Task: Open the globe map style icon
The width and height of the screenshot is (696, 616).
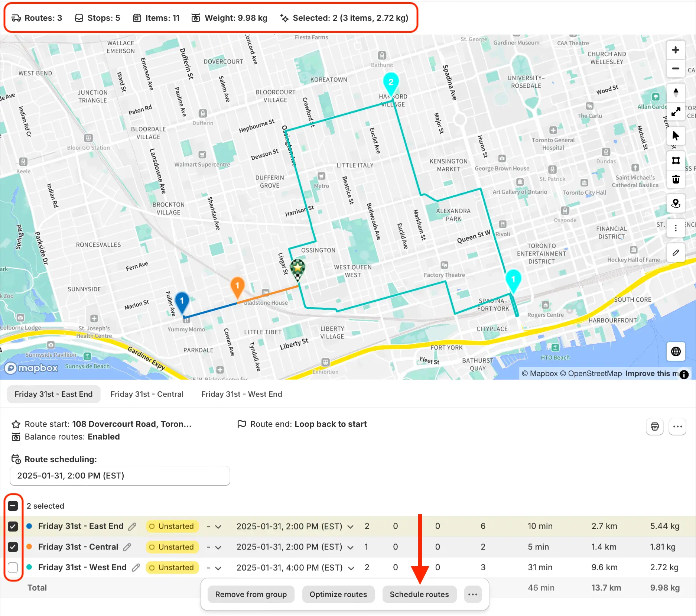Action: 676,351
